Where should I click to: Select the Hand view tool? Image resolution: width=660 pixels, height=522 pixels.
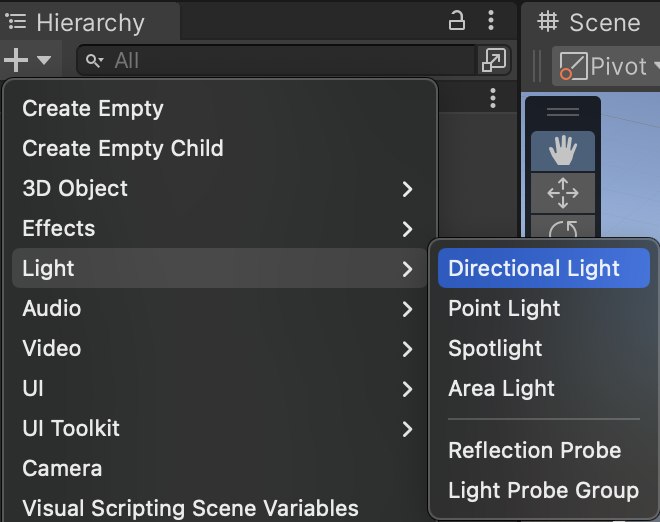563,151
